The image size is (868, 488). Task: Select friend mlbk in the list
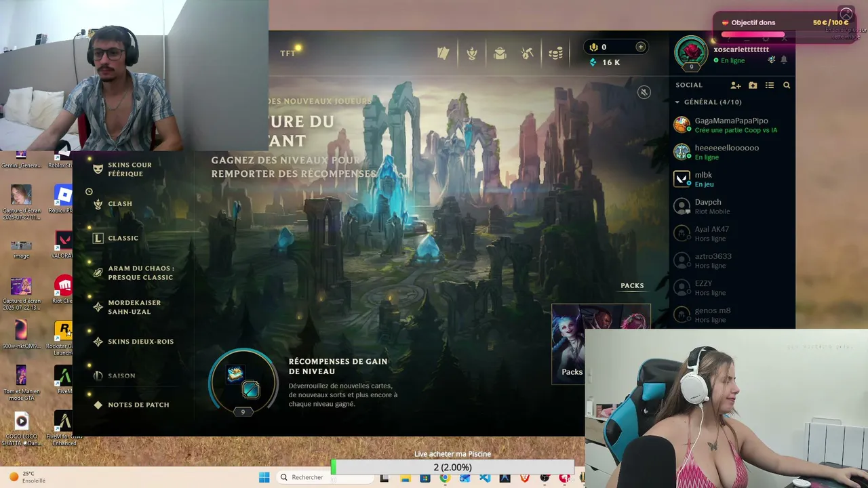tap(732, 179)
